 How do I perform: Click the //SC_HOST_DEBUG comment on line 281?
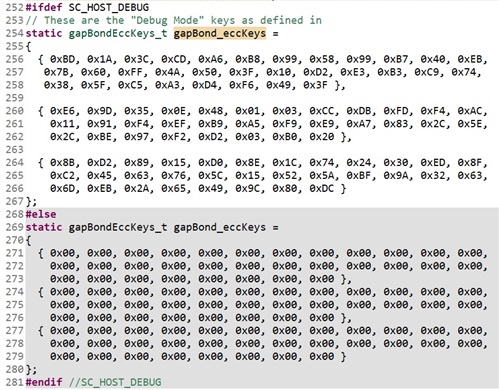click(115, 382)
